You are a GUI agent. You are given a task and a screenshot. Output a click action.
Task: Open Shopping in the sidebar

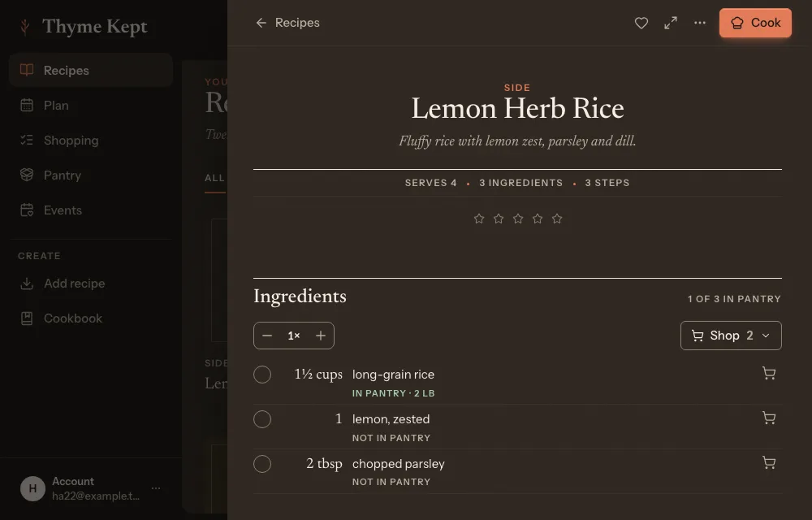click(91, 141)
